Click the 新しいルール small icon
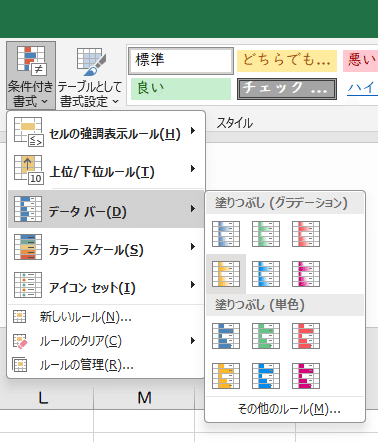 click(20, 317)
